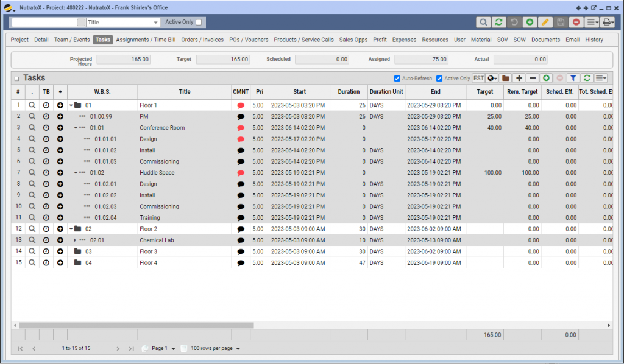624x364 pixels.
Task: Uncheck Active Only in the Tasks panel
Action: [x=440, y=79]
